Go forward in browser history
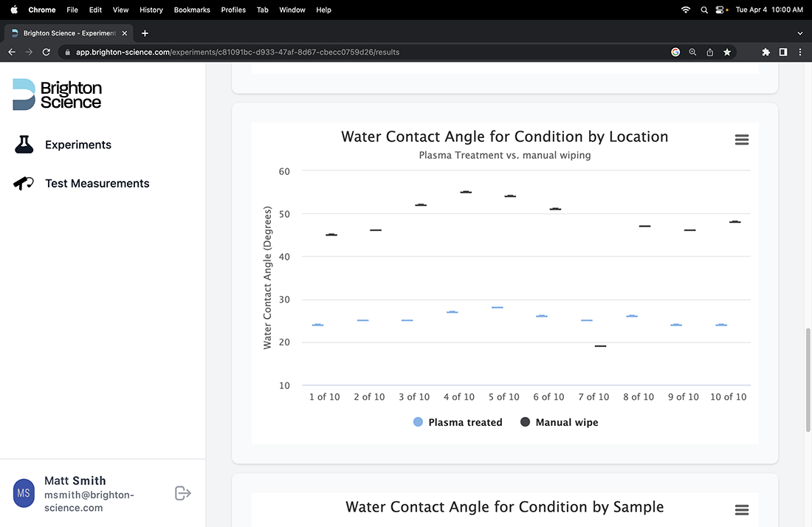This screenshot has height=527, width=812. point(29,52)
